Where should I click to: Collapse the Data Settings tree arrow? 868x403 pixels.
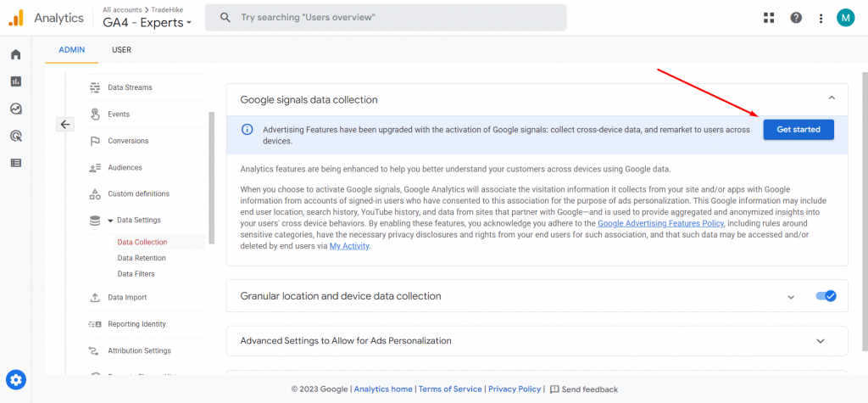pyautogui.click(x=110, y=221)
